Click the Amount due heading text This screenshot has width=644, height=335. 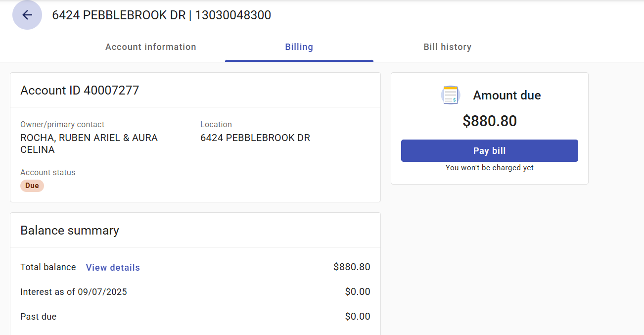(507, 96)
